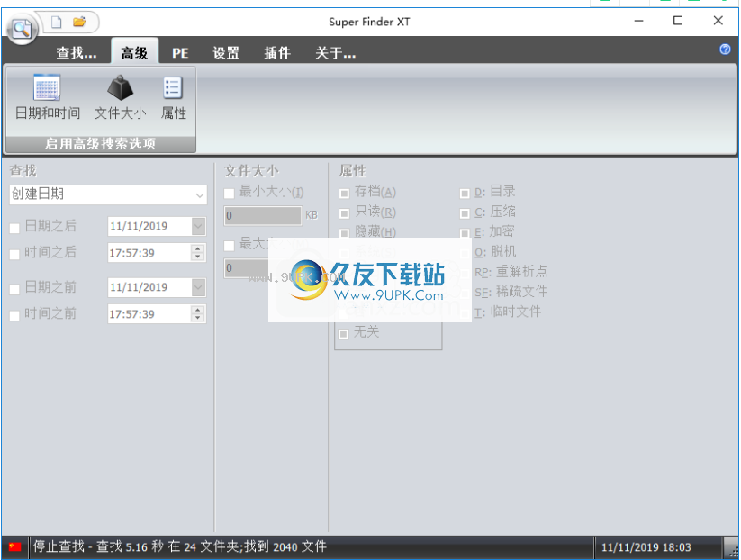The height and width of the screenshot is (560, 741).
Task: Click the China flag language icon
Action: (x=15, y=546)
